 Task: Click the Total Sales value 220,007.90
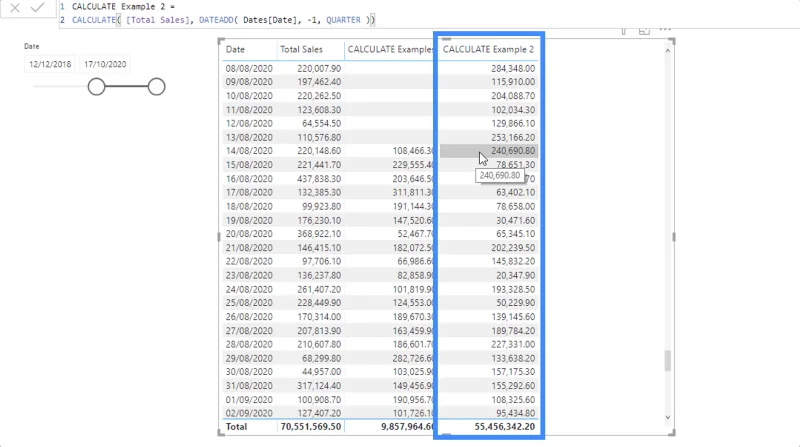coord(319,68)
